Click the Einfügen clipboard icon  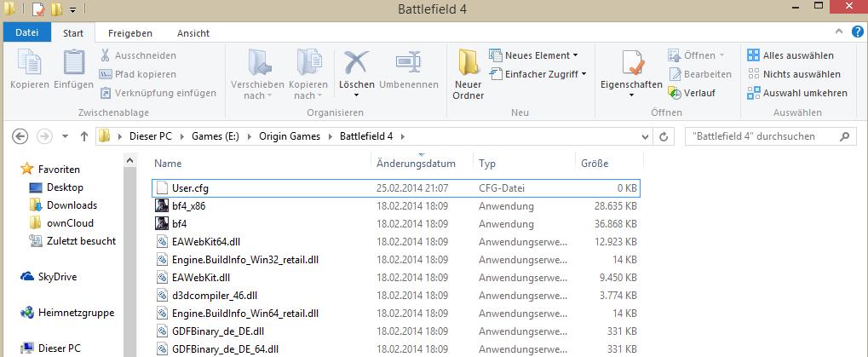point(73,64)
